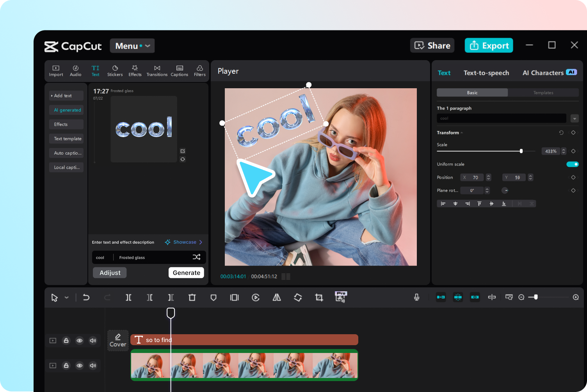
Task: Mute the video track audio
Action: click(x=93, y=365)
